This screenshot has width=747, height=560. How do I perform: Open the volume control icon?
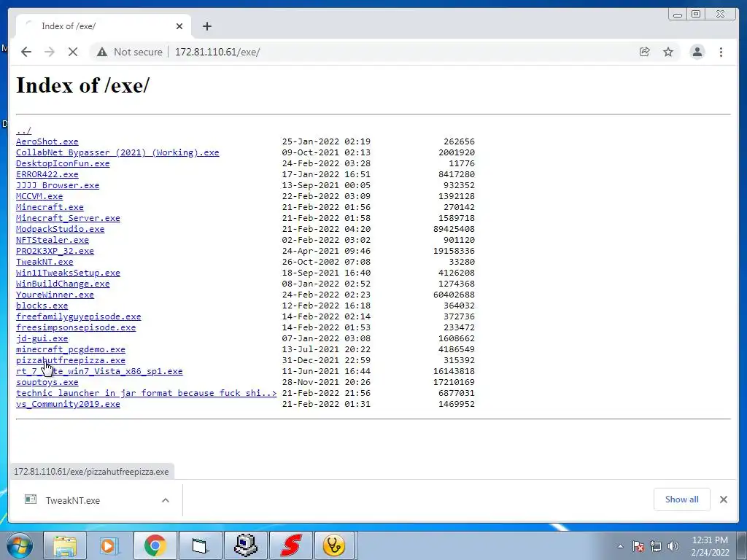pyautogui.click(x=673, y=546)
